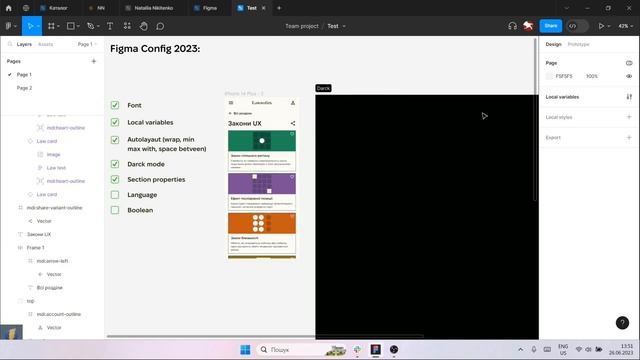Select Page 2 in pages list
The image size is (640, 360).
(x=24, y=88)
